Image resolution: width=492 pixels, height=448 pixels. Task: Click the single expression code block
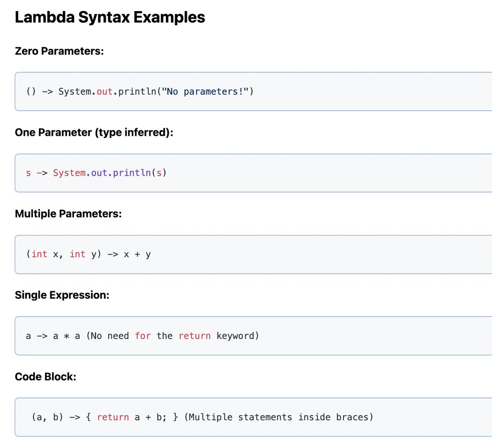(246, 336)
